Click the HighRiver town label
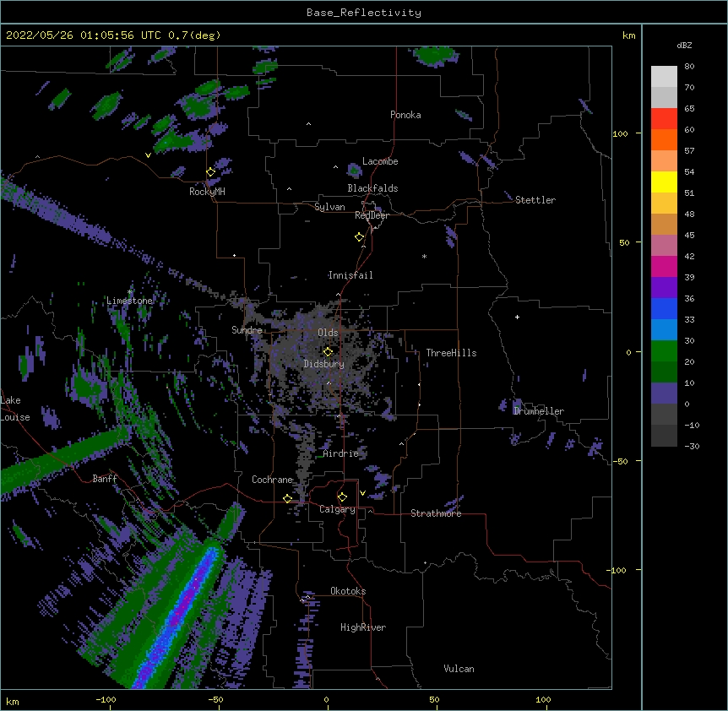This screenshot has width=728, height=711. [363, 627]
